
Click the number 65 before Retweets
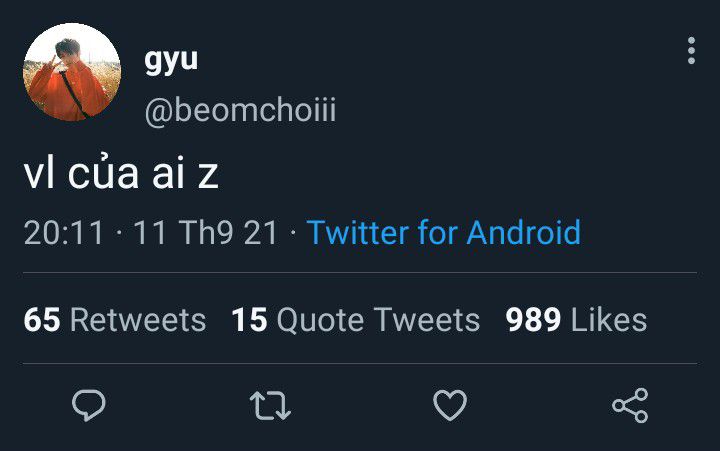42,320
